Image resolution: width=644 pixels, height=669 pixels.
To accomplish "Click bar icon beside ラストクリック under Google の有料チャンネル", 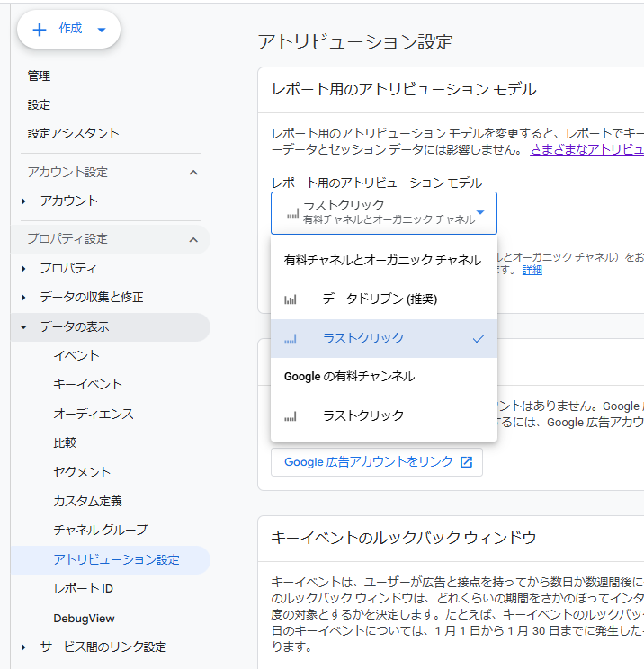I will (291, 416).
